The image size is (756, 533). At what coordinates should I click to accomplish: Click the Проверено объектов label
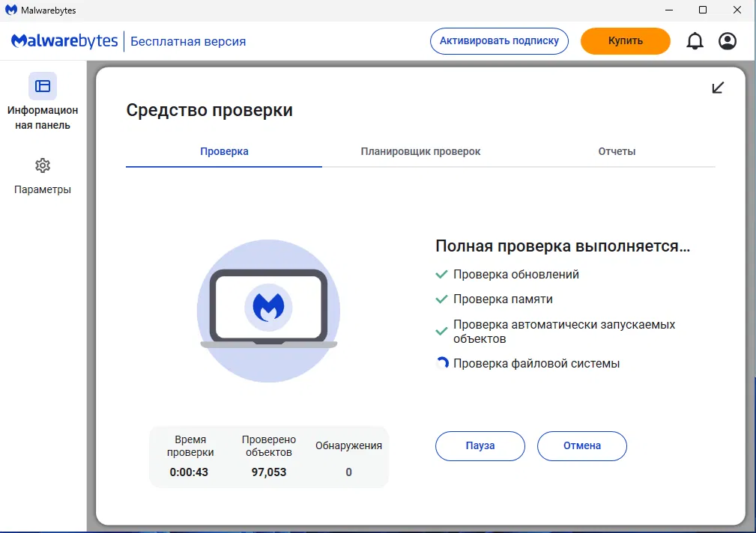(x=268, y=445)
